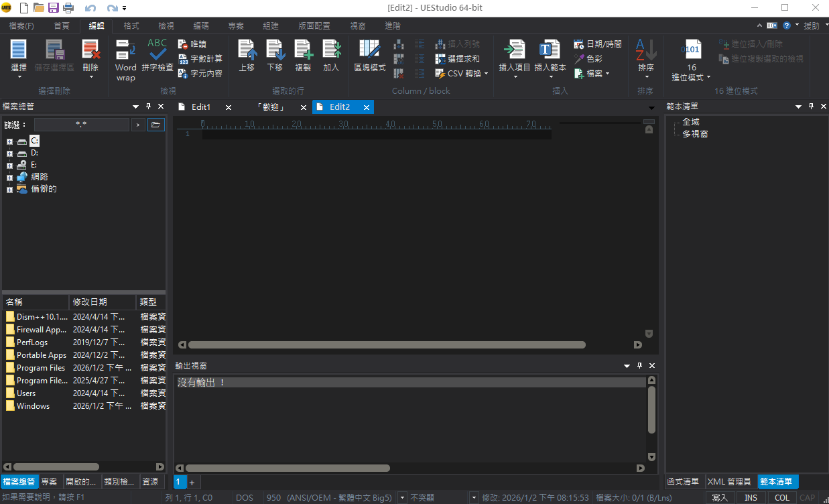The image size is (829, 504).
Task: Enable 區塊模式 column mode
Action: [369, 51]
